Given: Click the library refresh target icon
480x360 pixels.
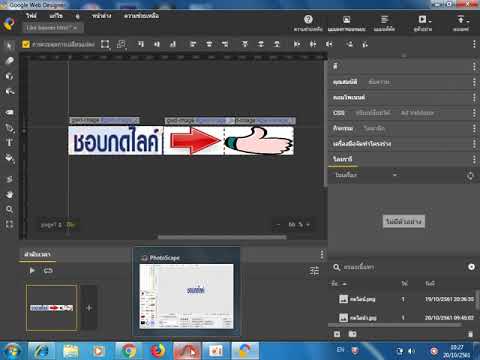Looking at the screenshot, I should point(470,175).
